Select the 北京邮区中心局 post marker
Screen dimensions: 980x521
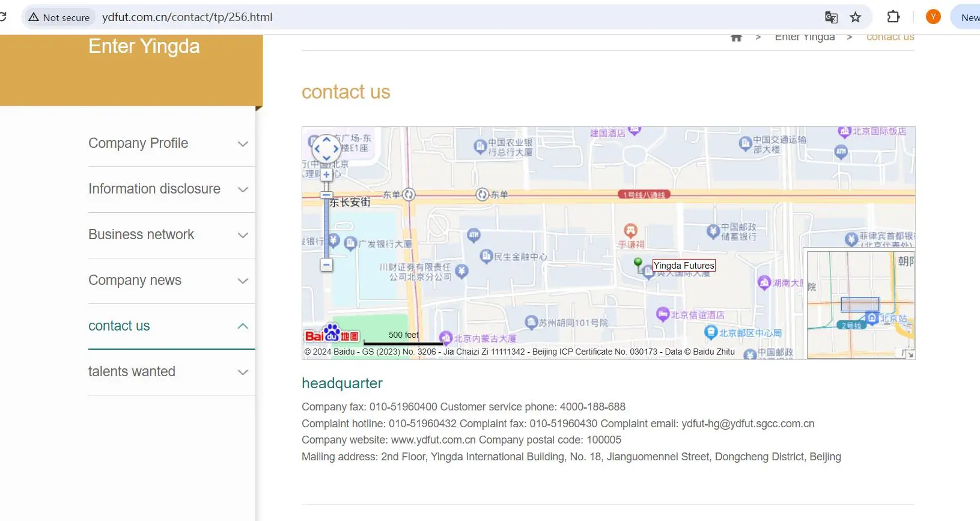click(711, 332)
